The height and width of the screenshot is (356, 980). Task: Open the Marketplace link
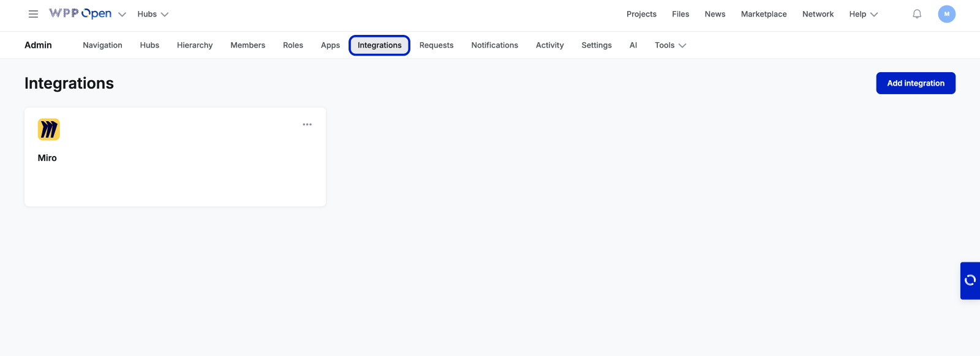764,14
